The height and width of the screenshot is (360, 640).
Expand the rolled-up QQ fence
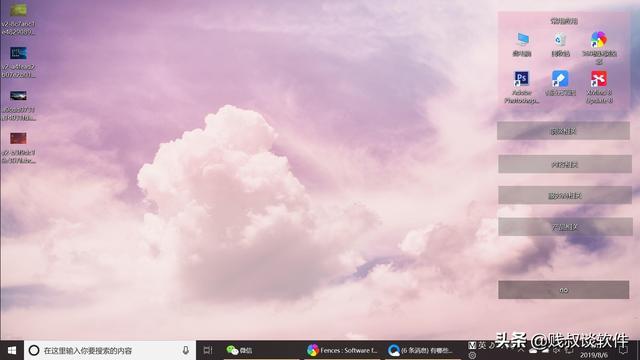[564, 290]
